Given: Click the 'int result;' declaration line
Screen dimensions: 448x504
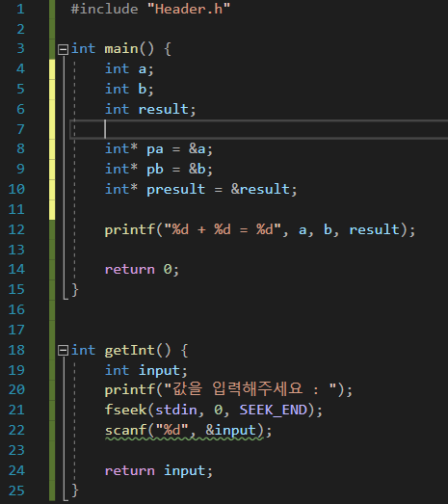Looking at the screenshot, I should pos(150,109).
